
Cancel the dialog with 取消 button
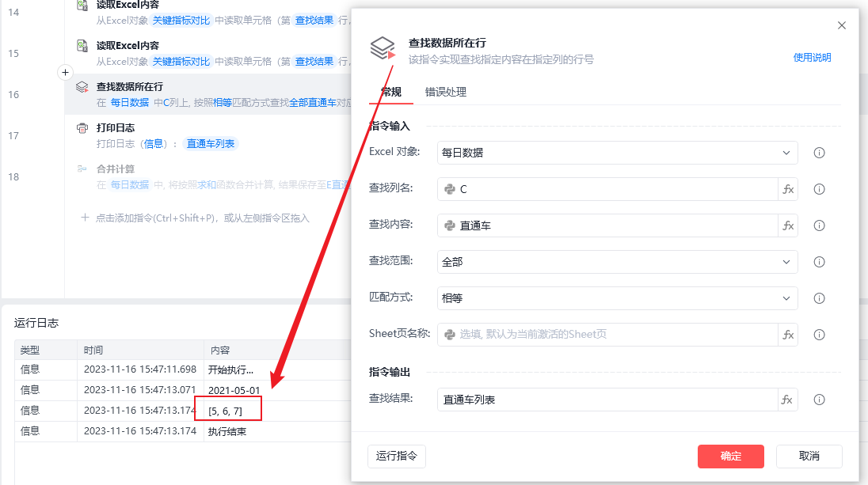point(809,456)
